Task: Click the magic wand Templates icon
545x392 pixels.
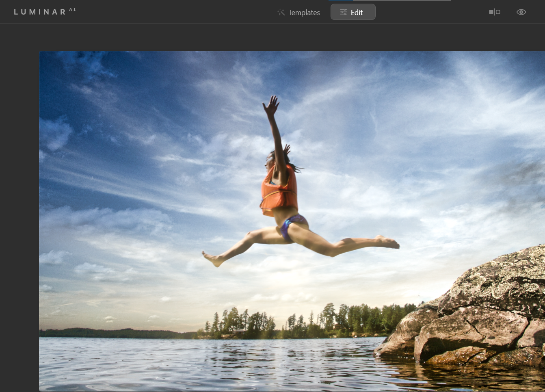Action: click(x=281, y=12)
